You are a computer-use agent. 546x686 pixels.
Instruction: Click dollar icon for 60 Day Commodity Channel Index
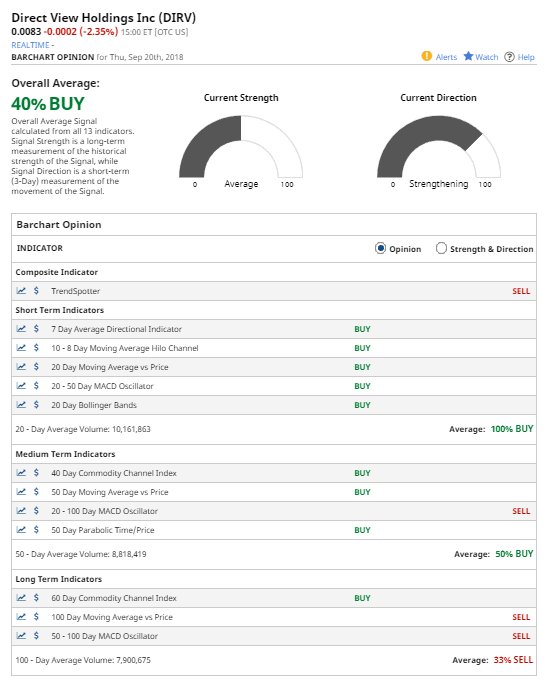(36, 598)
